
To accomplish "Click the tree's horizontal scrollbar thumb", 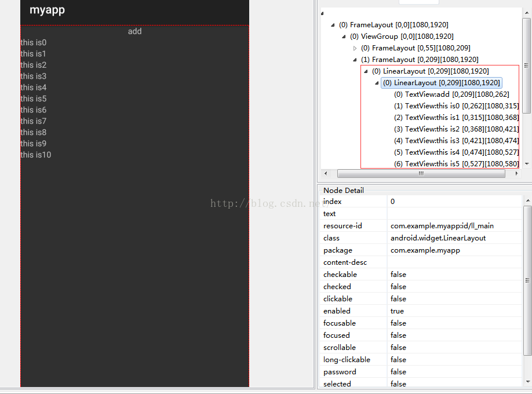I will click(421, 173).
